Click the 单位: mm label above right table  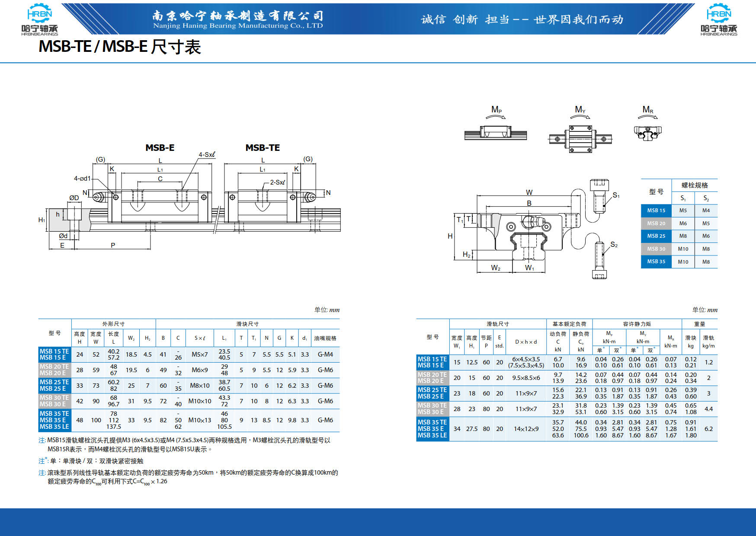coord(705,309)
